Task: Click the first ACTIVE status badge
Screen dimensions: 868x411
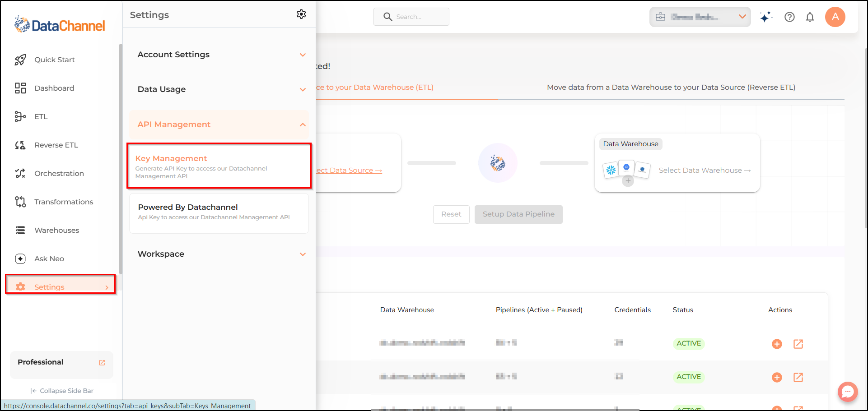Action: click(689, 343)
